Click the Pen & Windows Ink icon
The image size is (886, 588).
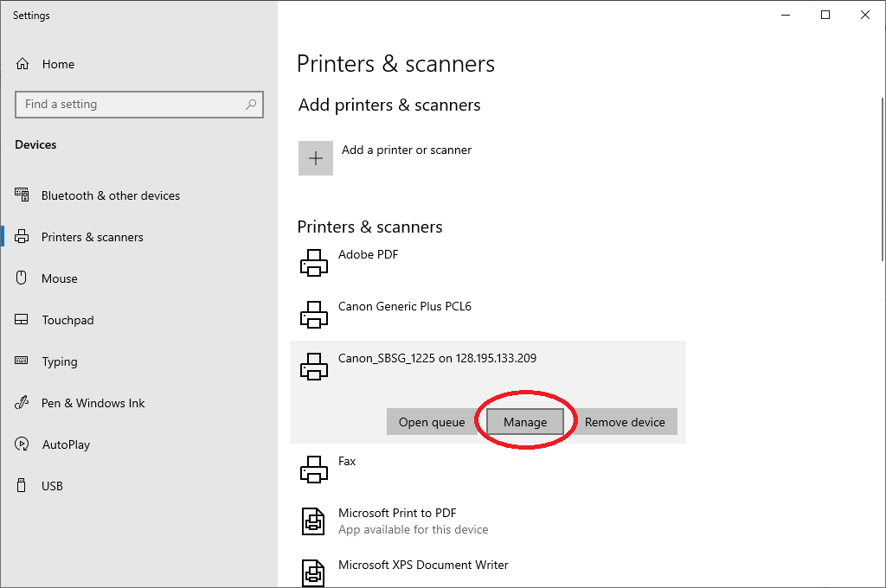(22, 403)
